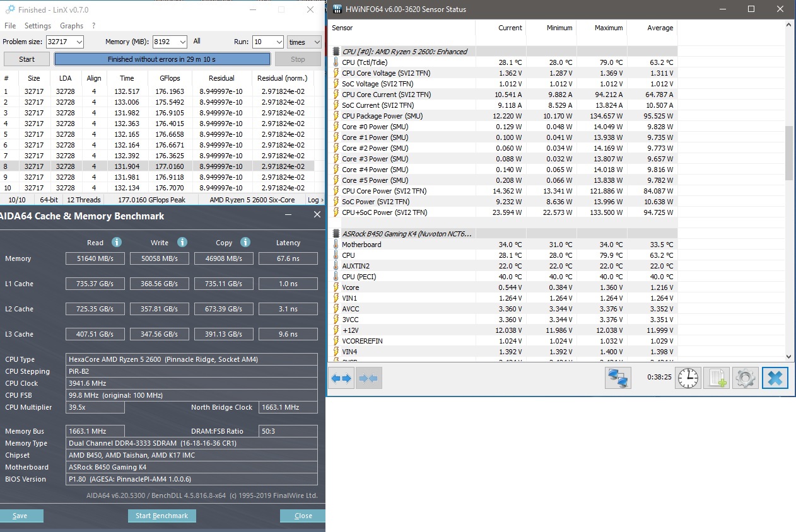Click the Memory Latency value 67.6 ns

pyautogui.click(x=288, y=258)
